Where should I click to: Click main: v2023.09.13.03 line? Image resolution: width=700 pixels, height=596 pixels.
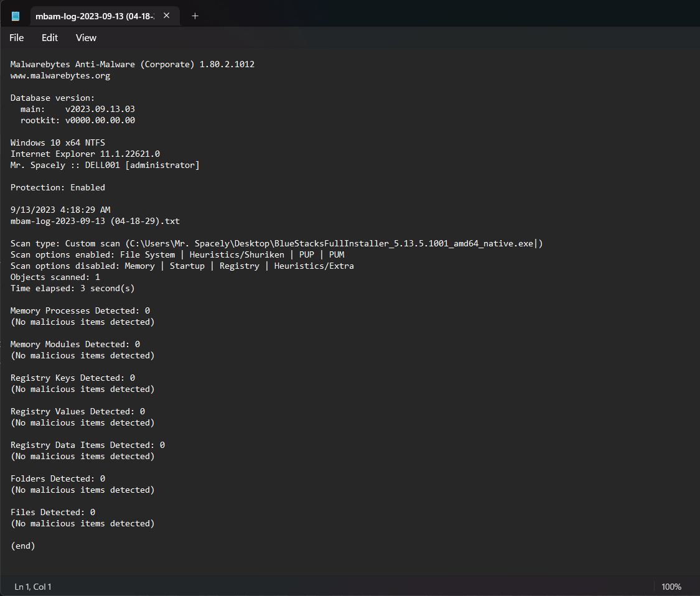click(78, 109)
